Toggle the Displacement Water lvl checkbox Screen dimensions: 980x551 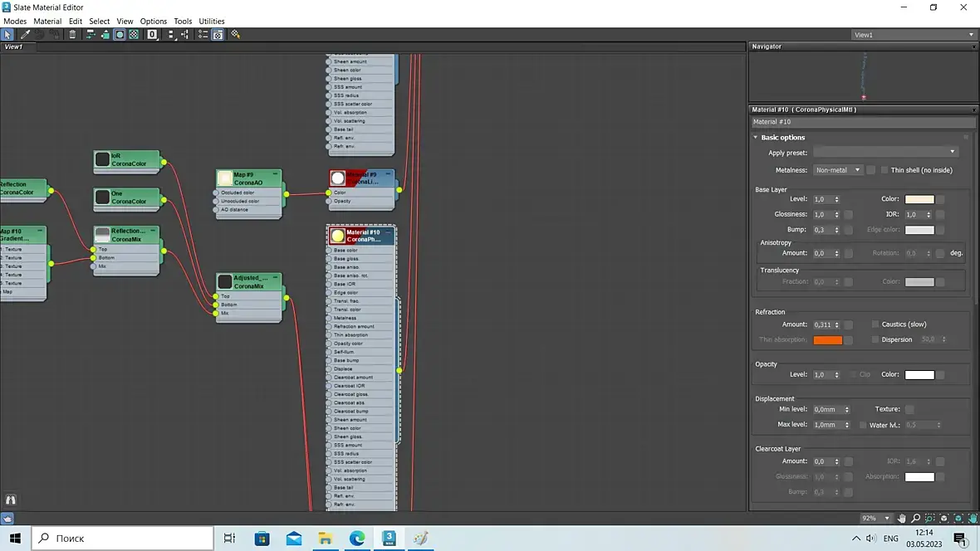click(863, 426)
